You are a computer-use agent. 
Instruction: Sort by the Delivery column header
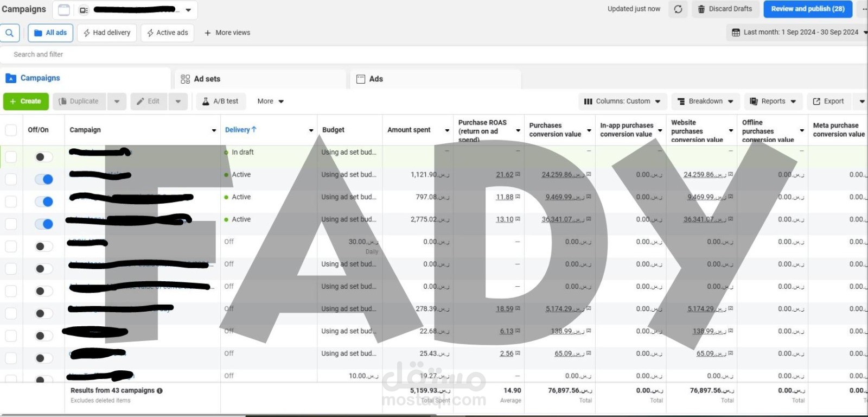[241, 130]
